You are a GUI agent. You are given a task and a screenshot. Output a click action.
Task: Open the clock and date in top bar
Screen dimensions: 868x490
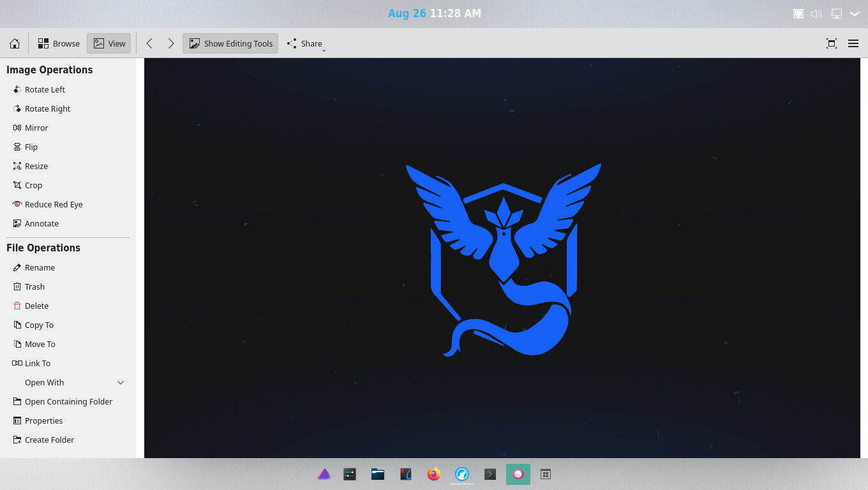[x=434, y=13]
